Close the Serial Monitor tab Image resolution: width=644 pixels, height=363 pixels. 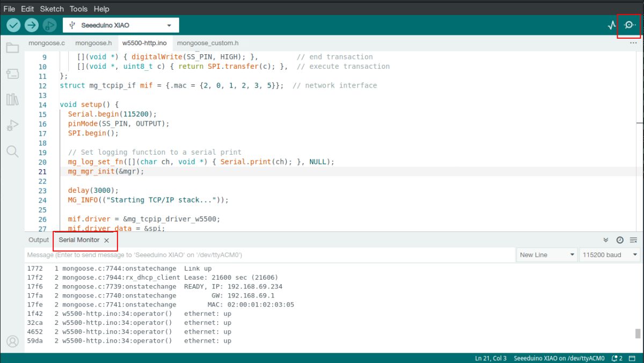107,241
